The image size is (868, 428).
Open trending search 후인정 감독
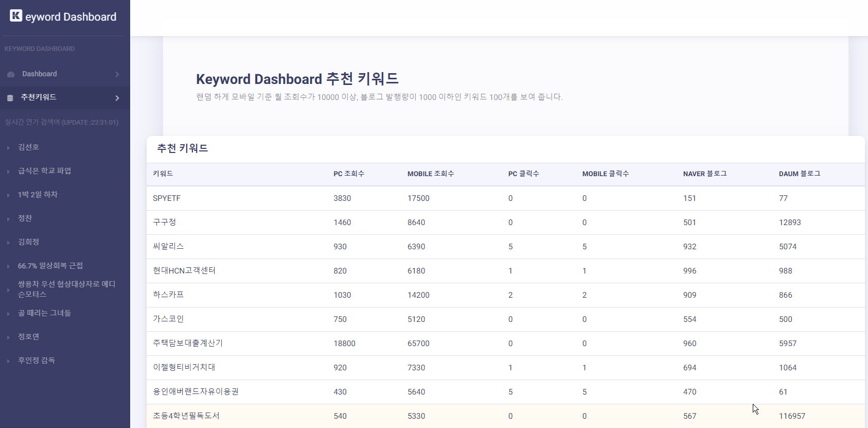(x=37, y=361)
